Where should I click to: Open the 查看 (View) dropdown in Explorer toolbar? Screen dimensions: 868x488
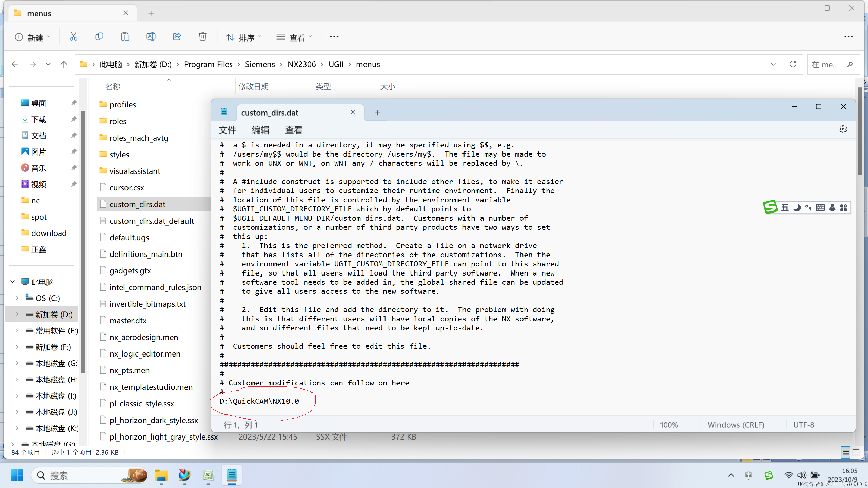[294, 37]
